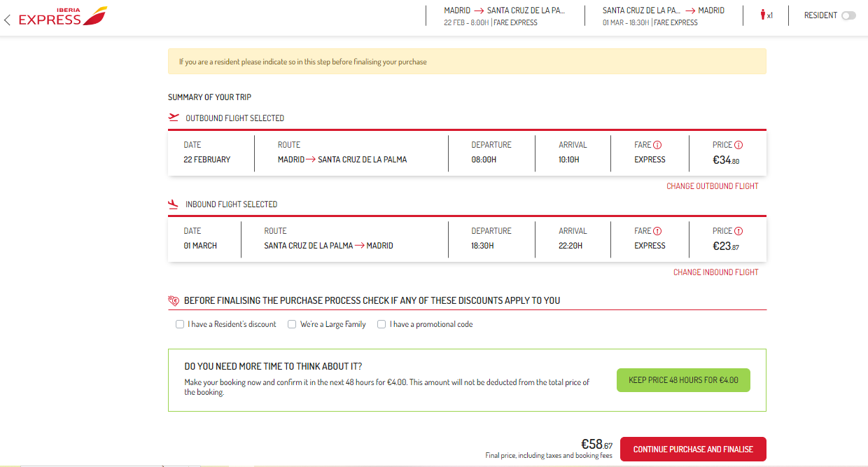Click outbound arrival time 10:10H
The height and width of the screenshot is (467, 868).
click(x=569, y=160)
